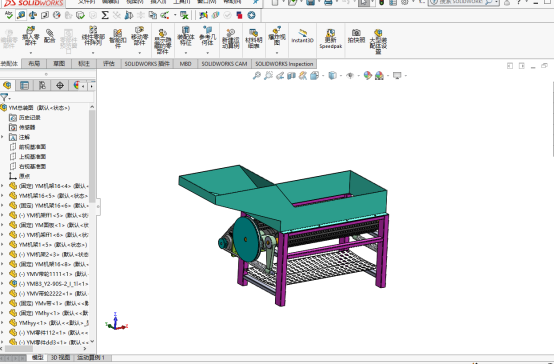The image size is (554, 364).
Task: Select the 上视基准面 top plane item
Action: [32, 157]
